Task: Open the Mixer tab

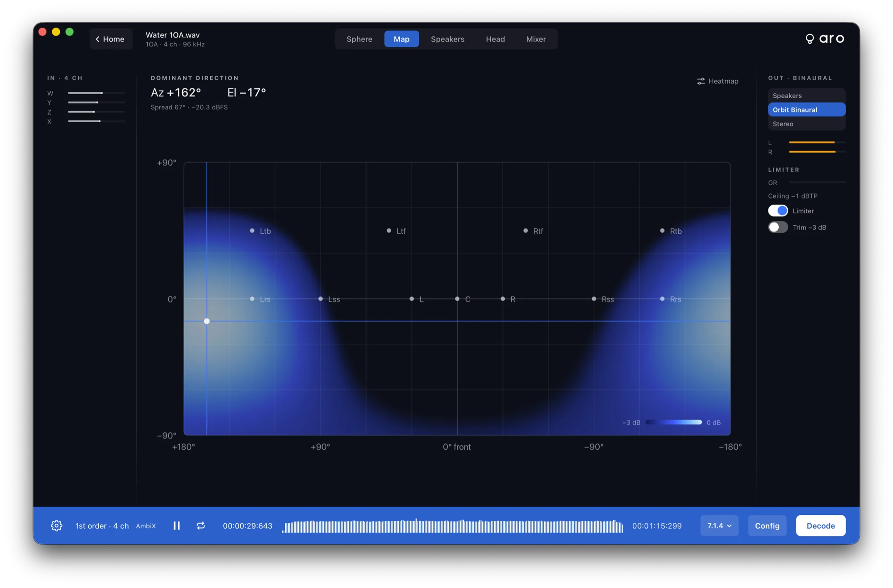Action: click(x=536, y=39)
